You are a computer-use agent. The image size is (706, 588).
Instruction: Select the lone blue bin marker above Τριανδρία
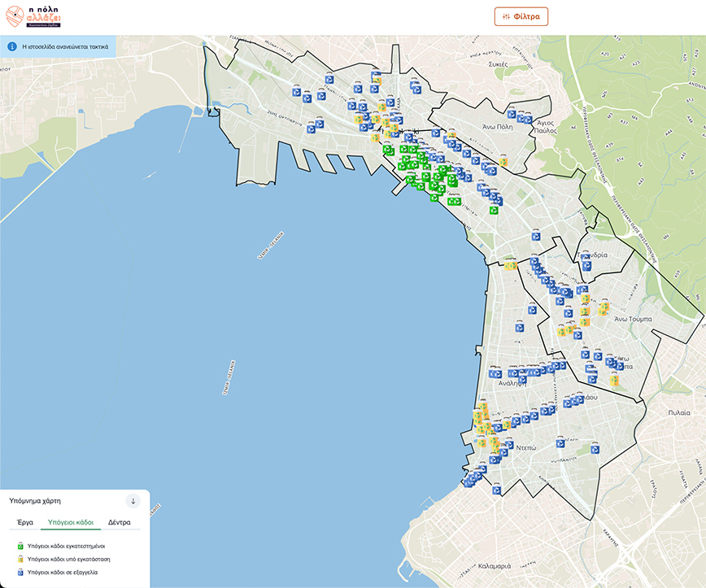[x=537, y=236]
